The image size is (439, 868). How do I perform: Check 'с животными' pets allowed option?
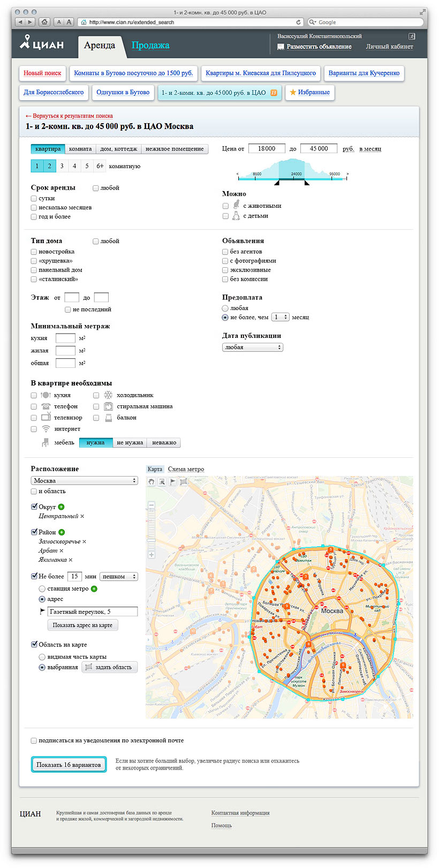coord(225,206)
